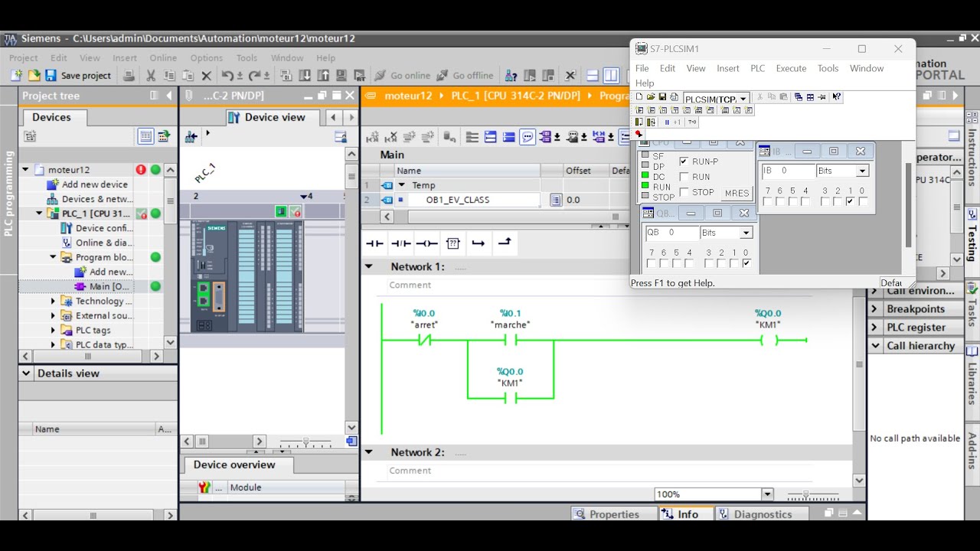
Task: Open the PLC menu in S7-PLCSIM
Action: [x=757, y=68]
